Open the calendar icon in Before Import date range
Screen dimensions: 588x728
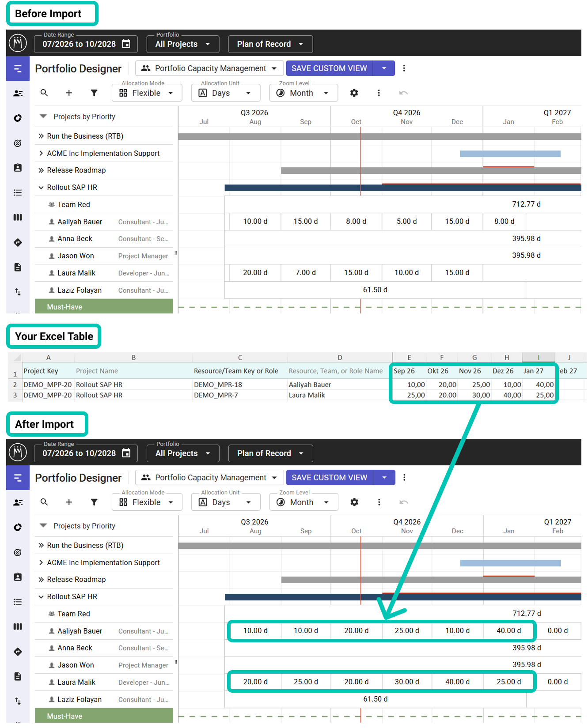coord(126,44)
